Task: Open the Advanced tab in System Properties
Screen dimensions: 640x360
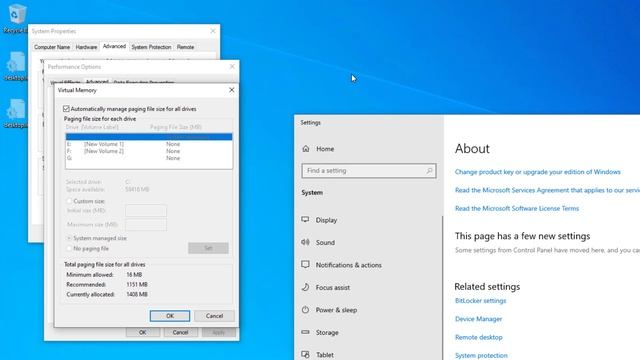Action: (x=114, y=47)
